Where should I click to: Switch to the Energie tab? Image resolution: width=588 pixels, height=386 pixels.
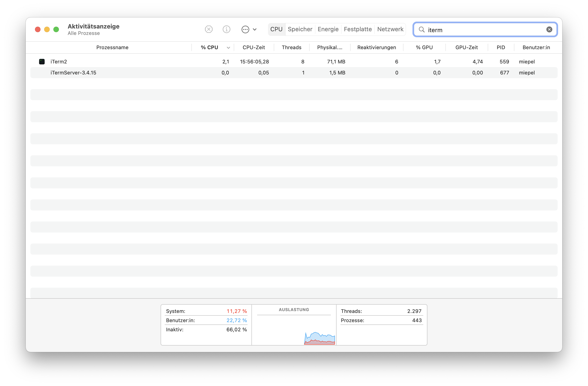click(x=328, y=29)
